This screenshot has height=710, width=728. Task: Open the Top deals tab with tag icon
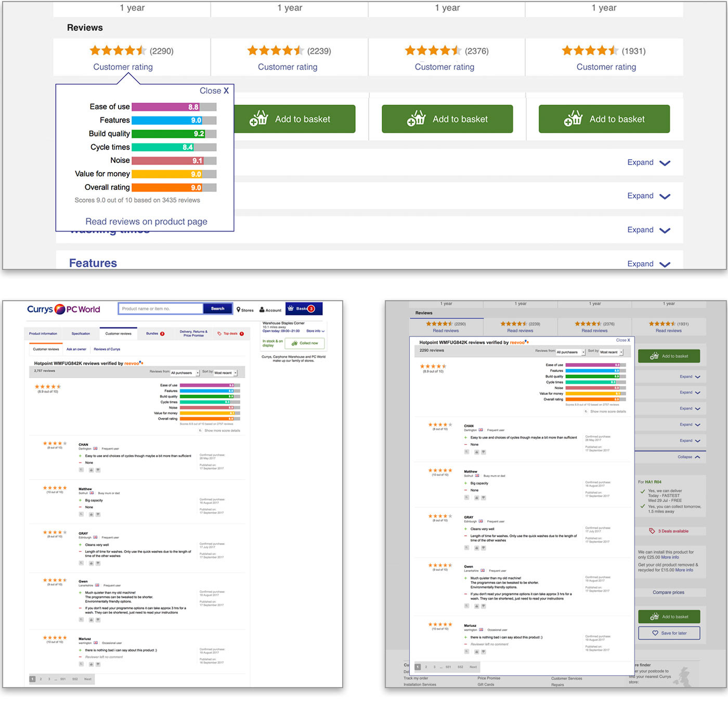tap(230, 333)
